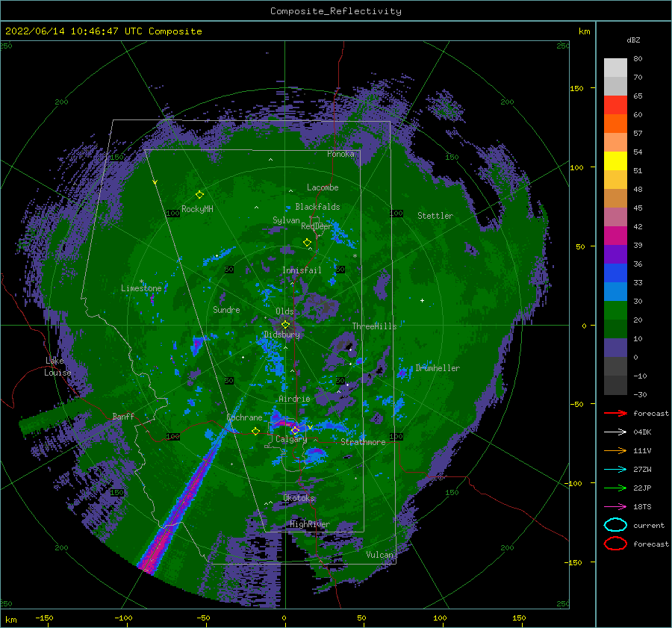This screenshot has height=628, width=672.
Task: Click the Limestone label on map
Action: click(x=141, y=288)
